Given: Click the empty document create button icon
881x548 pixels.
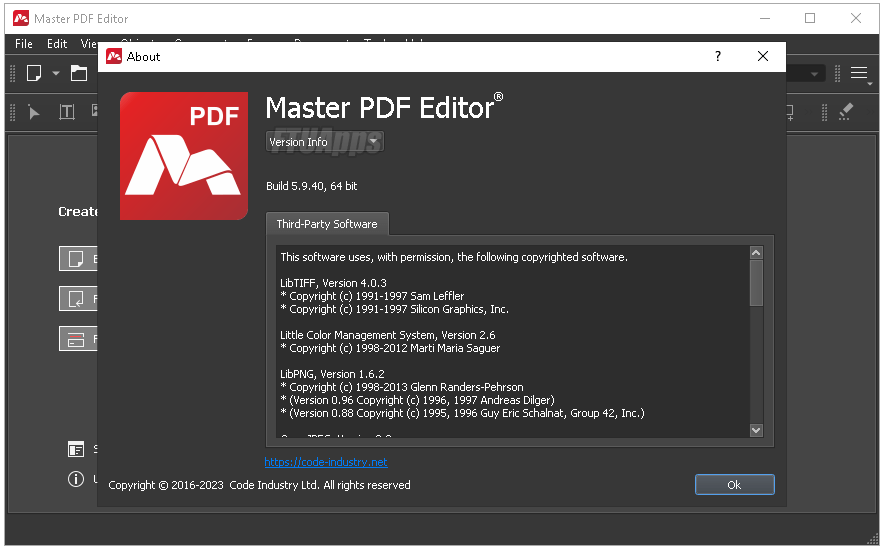Looking at the screenshot, I should pyautogui.click(x=76, y=259).
